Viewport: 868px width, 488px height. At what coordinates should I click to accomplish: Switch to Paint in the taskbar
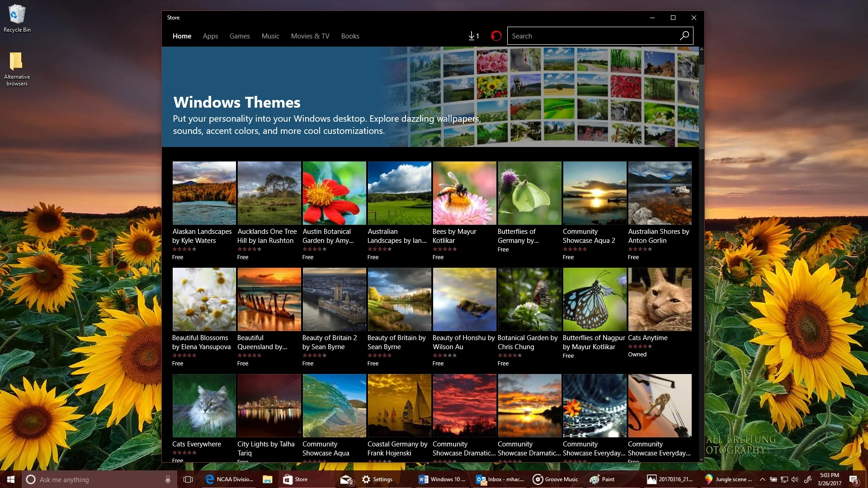[602, 479]
